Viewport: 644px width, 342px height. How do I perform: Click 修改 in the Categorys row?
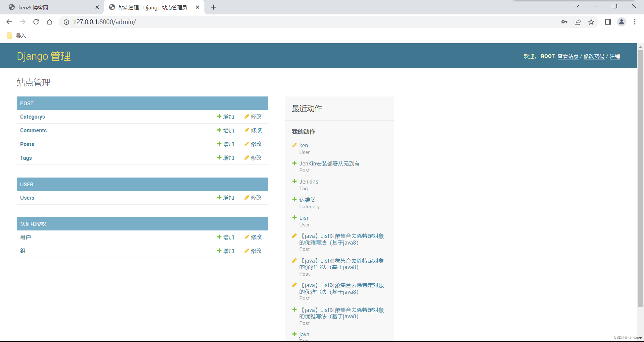click(253, 117)
